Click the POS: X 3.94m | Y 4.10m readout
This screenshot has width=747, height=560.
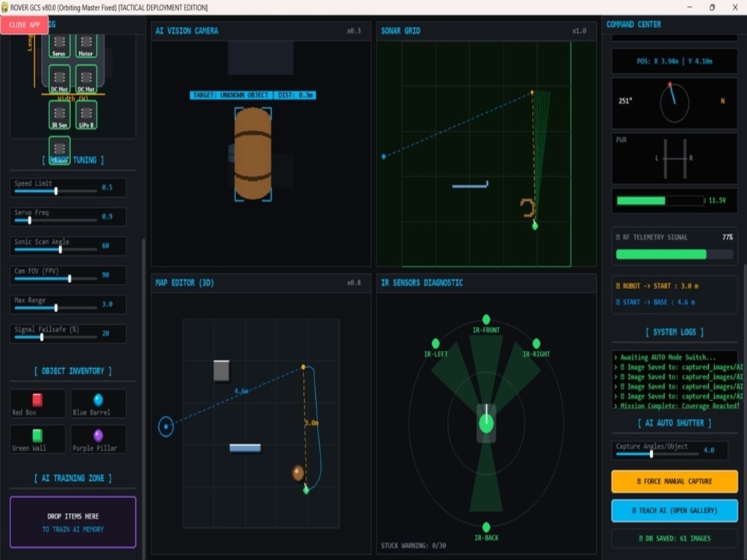[x=675, y=61]
